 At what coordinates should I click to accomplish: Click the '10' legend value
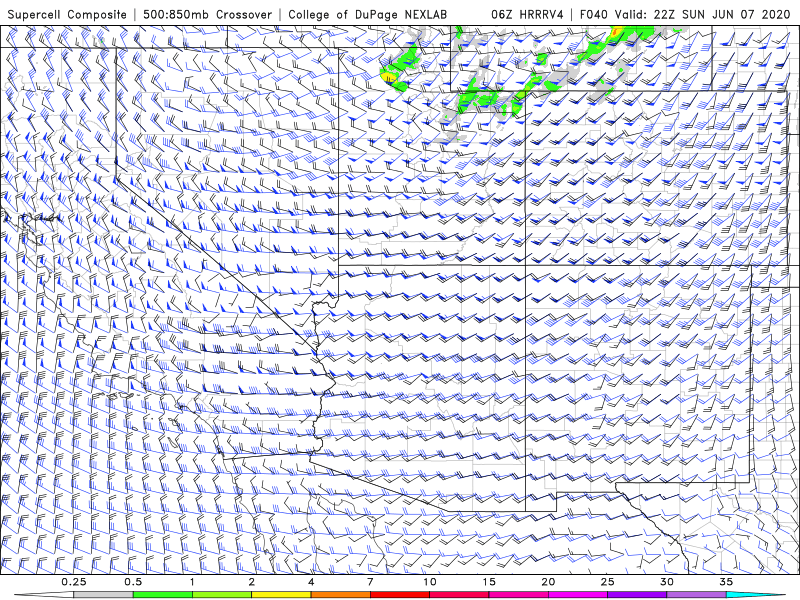coord(430,582)
